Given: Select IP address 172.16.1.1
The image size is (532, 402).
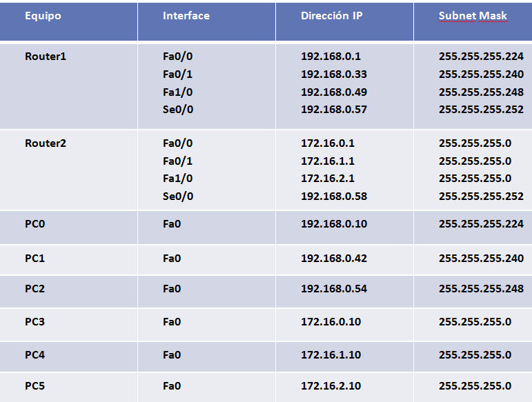Looking at the screenshot, I should pos(328,161).
